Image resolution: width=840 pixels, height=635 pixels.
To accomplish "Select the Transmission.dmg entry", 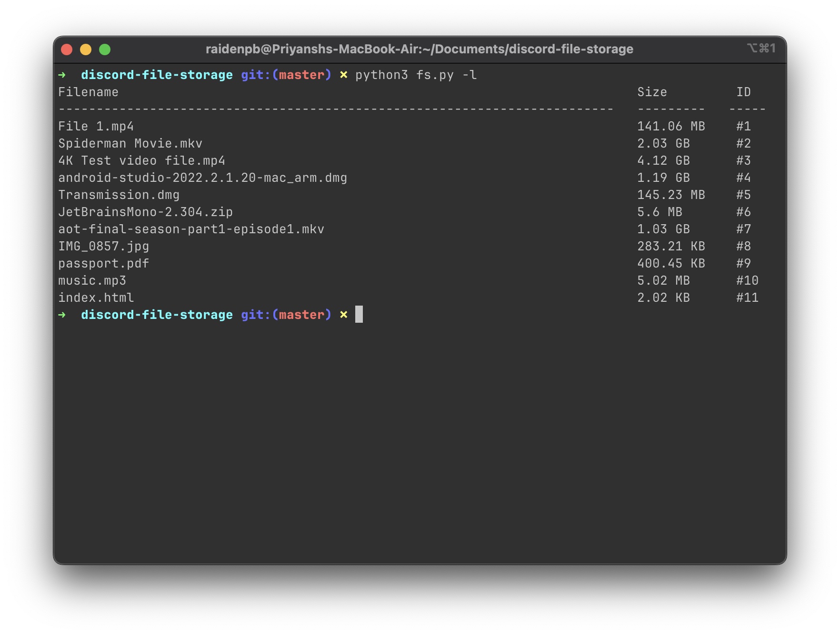I will pos(119,195).
